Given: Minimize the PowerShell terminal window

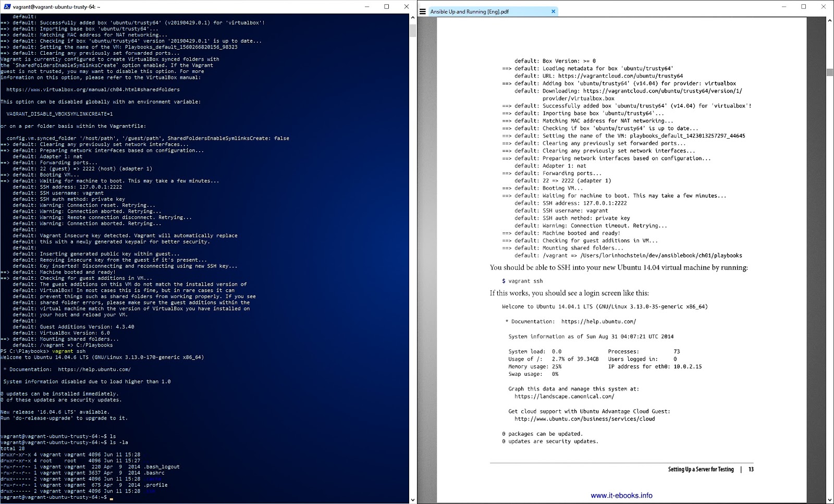Looking at the screenshot, I should [367, 7].
